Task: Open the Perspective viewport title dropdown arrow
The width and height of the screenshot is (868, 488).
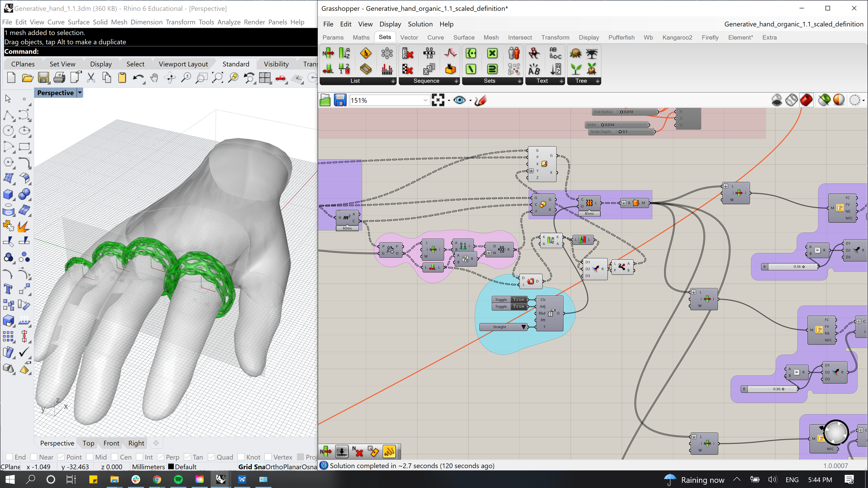Action: pyautogui.click(x=80, y=93)
